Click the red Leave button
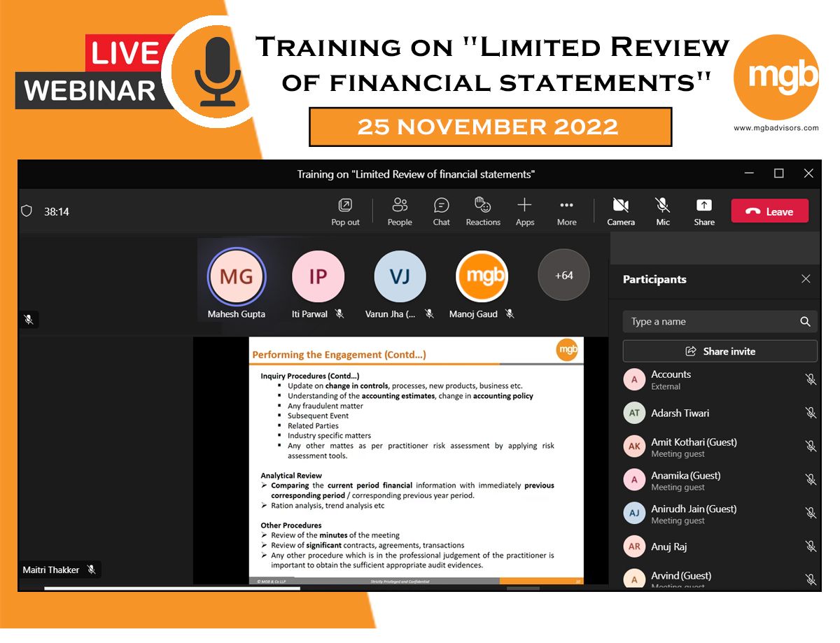The image size is (840, 643). [769, 210]
